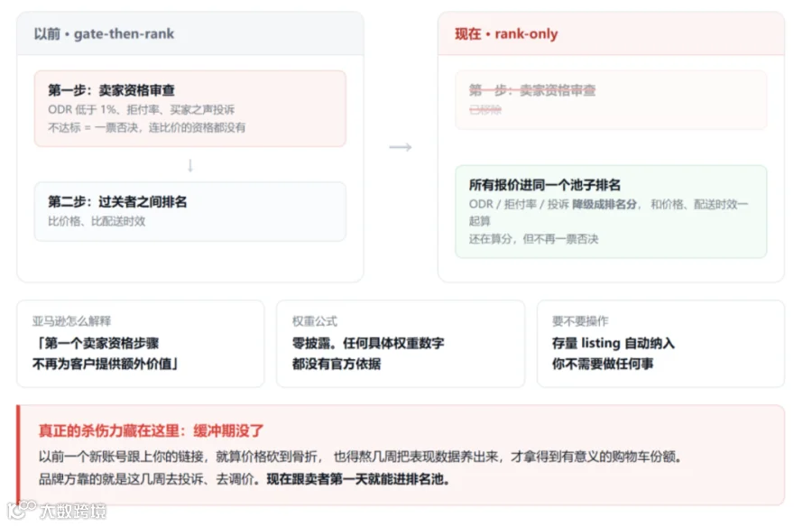Select the '存量 listing 自动纳入' line

614,343
